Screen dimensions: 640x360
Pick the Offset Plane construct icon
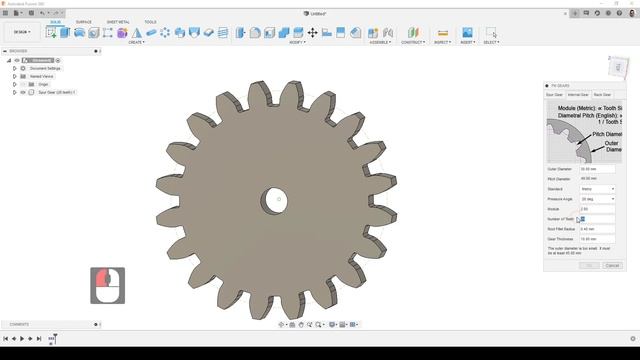pyautogui.click(x=413, y=33)
